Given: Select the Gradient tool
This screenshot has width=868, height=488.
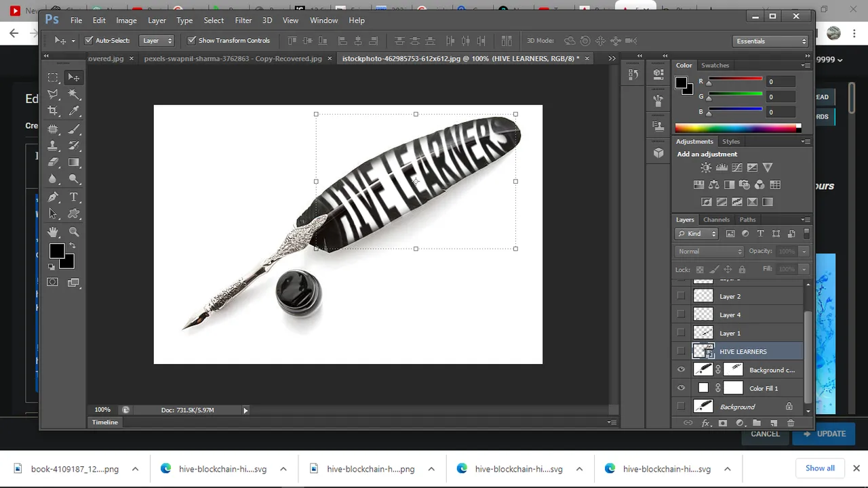Looking at the screenshot, I should (74, 163).
